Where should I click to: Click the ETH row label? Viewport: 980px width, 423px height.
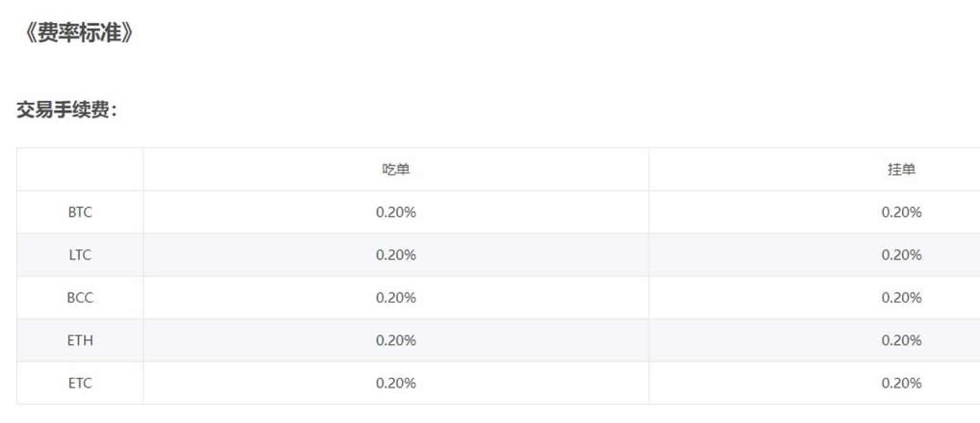[x=80, y=340]
